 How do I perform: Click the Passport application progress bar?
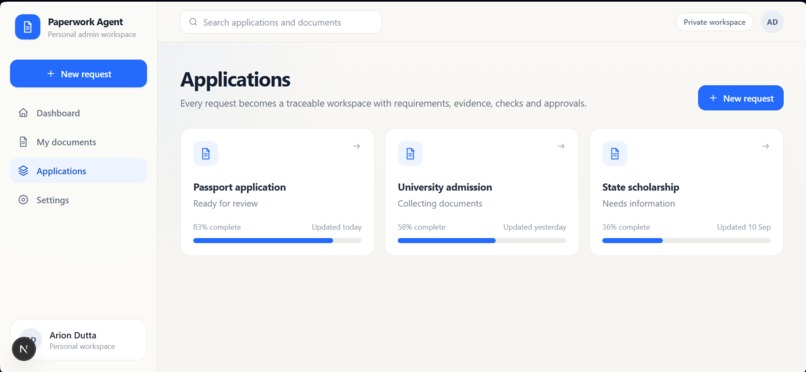tap(278, 240)
